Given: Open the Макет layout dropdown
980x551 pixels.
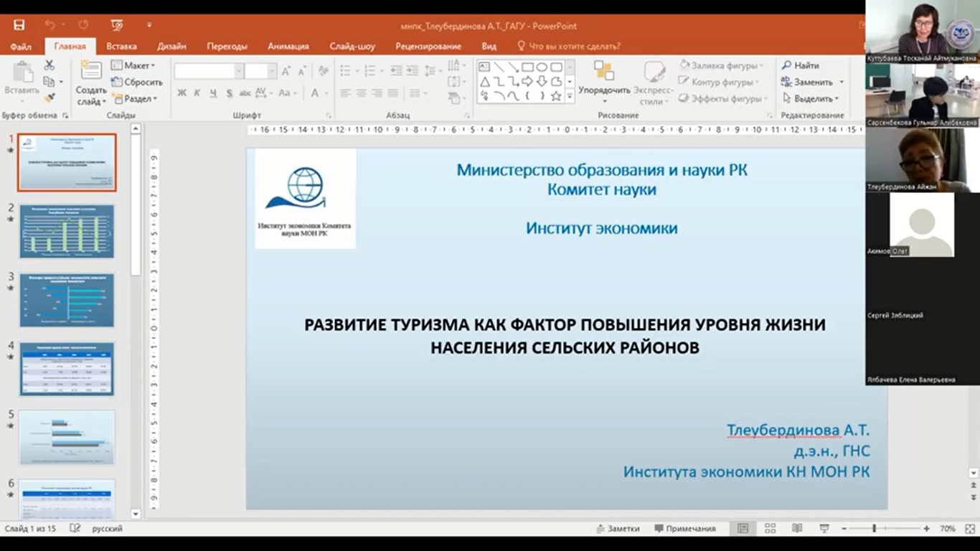Looking at the screenshot, I should point(133,65).
